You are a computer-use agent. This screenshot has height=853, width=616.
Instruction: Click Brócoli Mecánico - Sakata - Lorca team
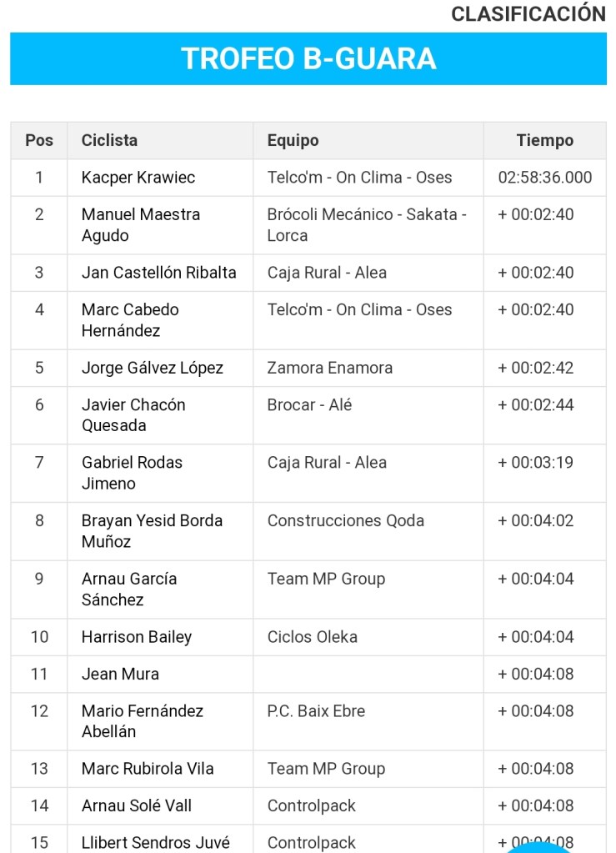(x=367, y=225)
